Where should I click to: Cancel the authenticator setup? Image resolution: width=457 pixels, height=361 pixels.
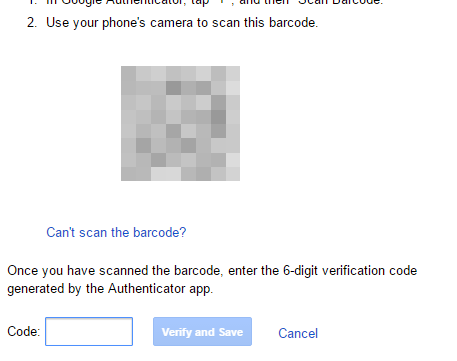tap(298, 333)
